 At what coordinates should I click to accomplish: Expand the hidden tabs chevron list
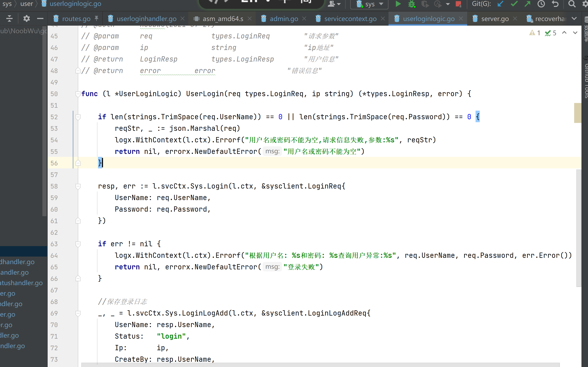point(574,18)
